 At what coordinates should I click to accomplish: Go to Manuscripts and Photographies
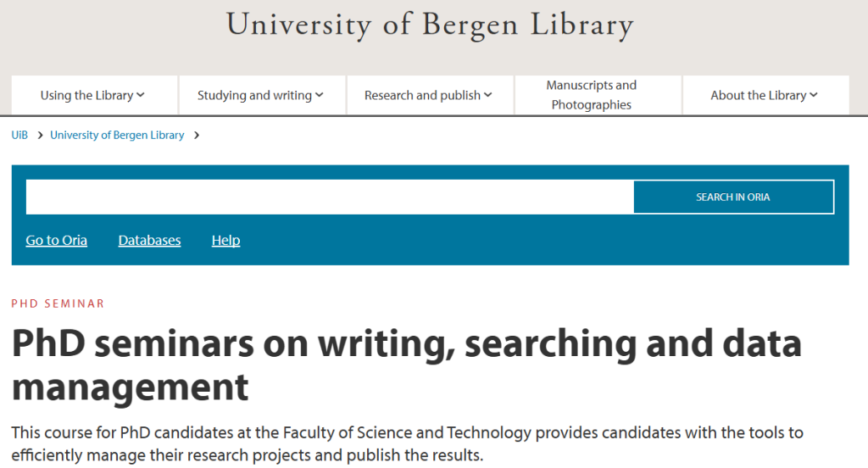tap(591, 95)
